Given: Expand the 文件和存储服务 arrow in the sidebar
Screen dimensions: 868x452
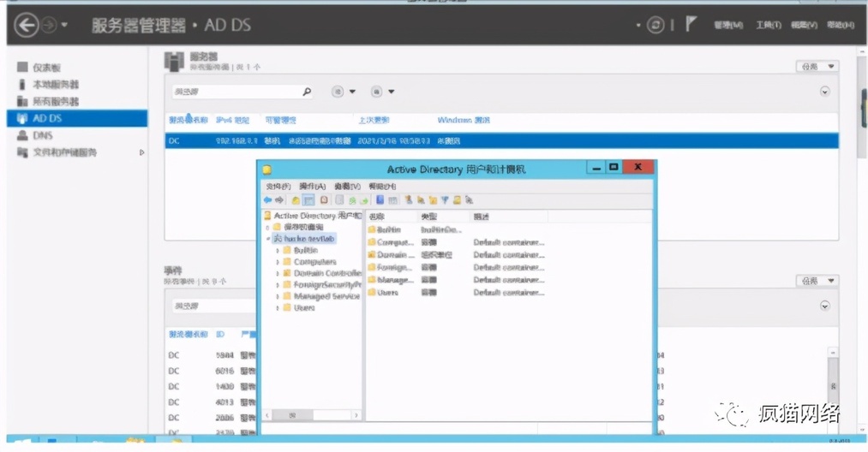Looking at the screenshot, I should click(x=141, y=152).
